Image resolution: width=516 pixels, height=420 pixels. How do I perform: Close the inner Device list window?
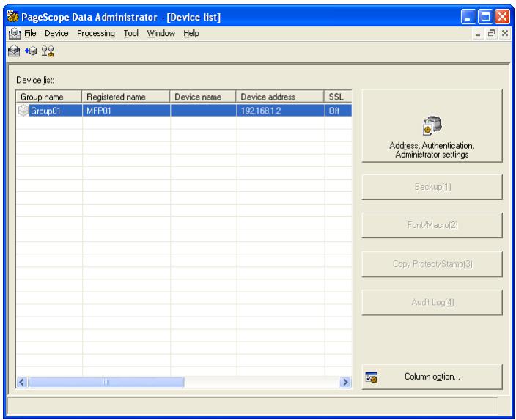pos(505,33)
